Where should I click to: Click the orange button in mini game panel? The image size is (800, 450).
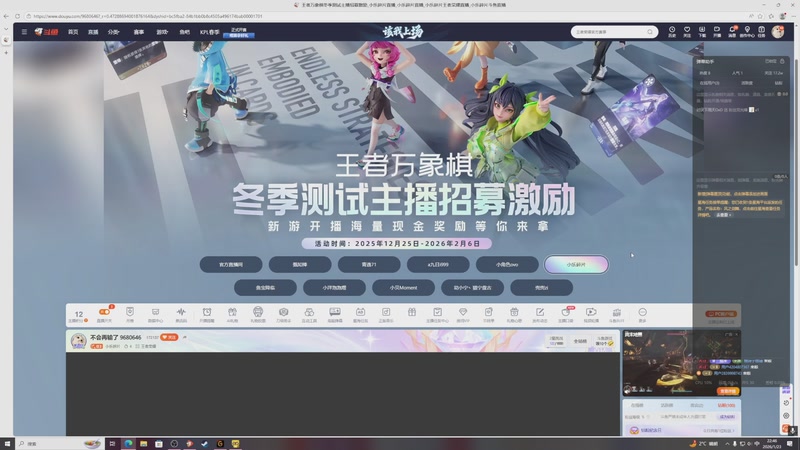728,391
